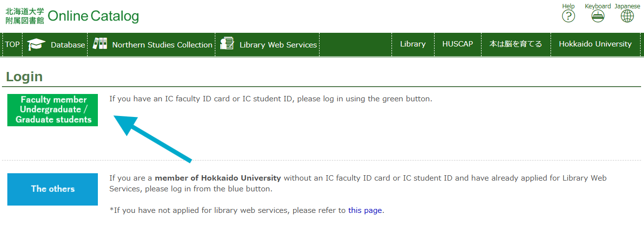Click the Hokkaido University Library kanji logo
644x231 pixels.
tap(24, 16)
